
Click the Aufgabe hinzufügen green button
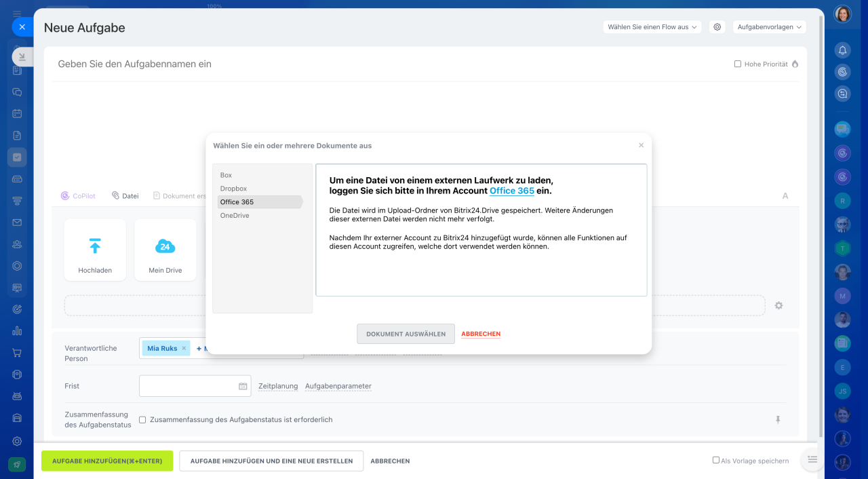107,461
